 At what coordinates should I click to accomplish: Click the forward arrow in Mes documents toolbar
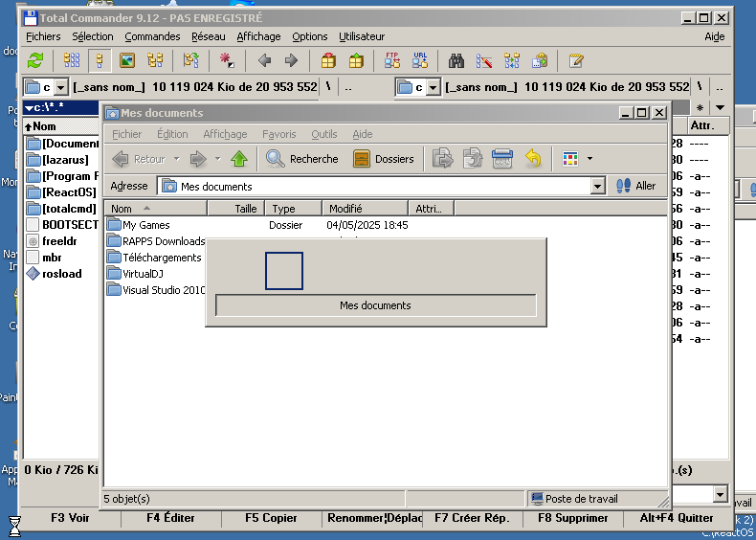point(198,159)
